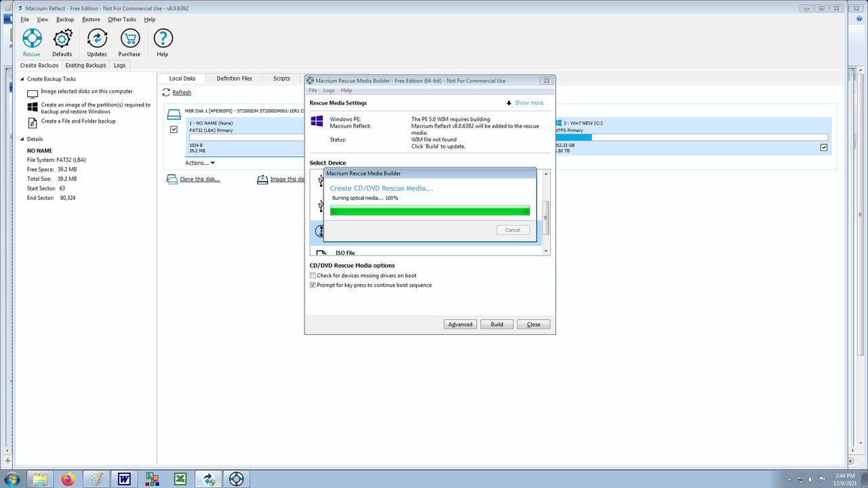Click the Win7 NEW (C:) usage bar
Viewport: 868px width, 488px height.
[692, 137]
